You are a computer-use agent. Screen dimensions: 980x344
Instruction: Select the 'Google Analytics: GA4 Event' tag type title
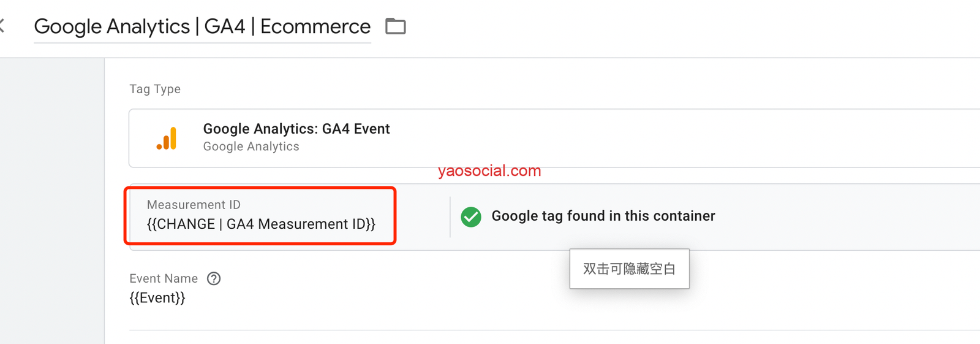pyautogui.click(x=296, y=129)
